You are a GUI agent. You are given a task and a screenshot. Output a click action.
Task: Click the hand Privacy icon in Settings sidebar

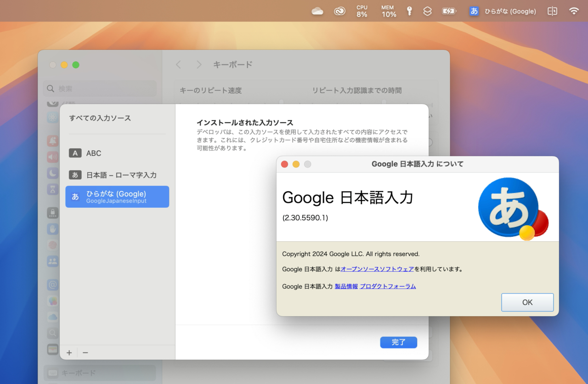pyautogui.click(x=53, y=229)
